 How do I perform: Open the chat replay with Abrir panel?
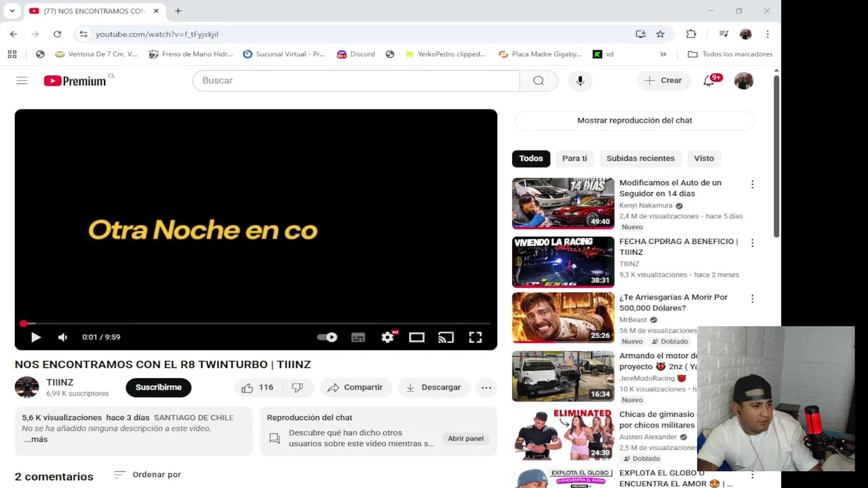[466, 439]
